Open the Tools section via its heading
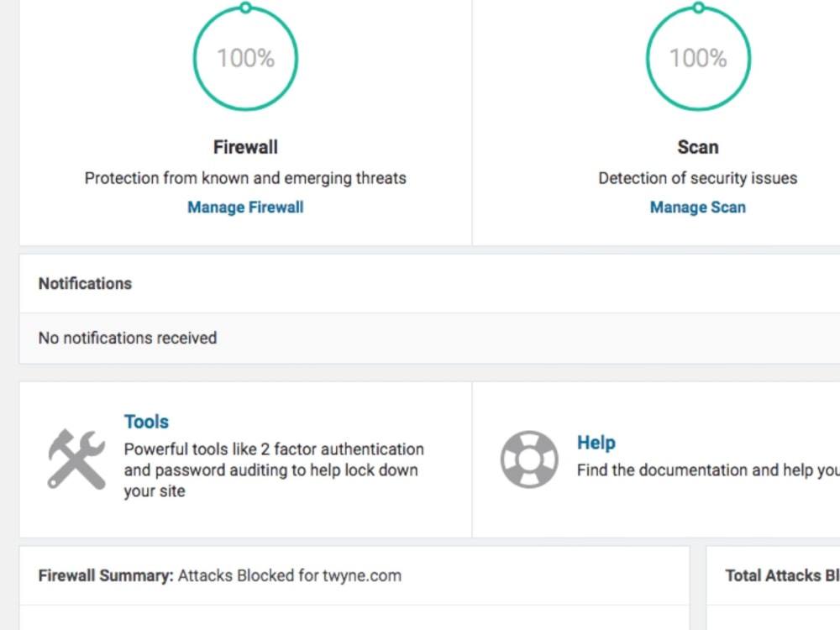840x630 pixels. coord(146,422)
